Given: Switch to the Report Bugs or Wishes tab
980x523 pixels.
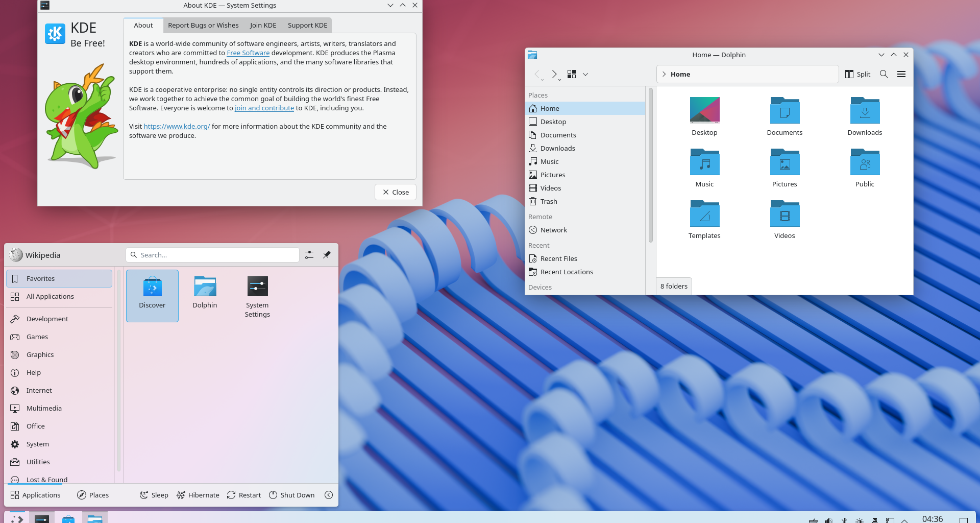Looking at the screenshot, I should click(x=203, y=25).
